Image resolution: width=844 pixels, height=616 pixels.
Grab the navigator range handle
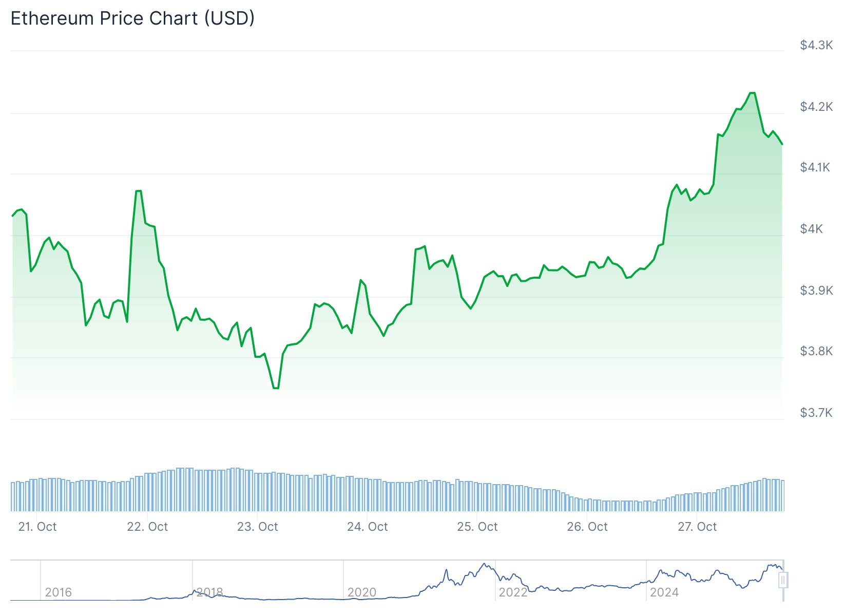click(x=783, y=581)
